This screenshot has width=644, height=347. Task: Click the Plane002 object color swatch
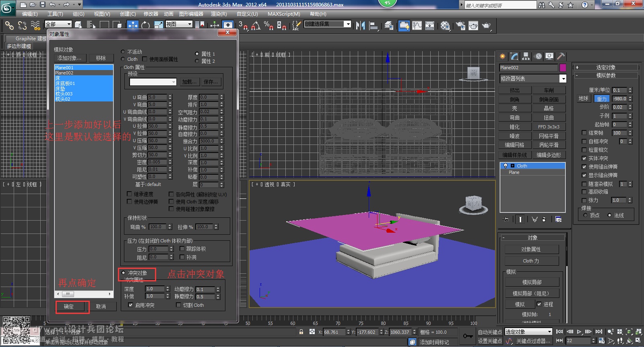563,67
